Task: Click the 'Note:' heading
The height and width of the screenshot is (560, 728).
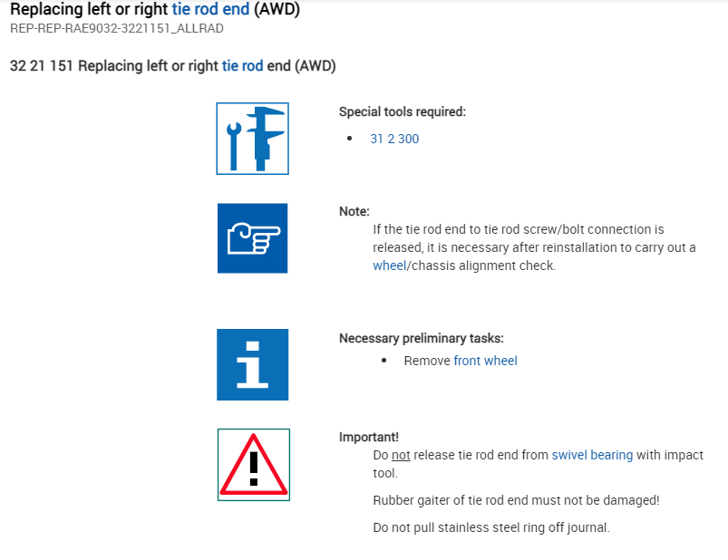Action: point(354,211)
